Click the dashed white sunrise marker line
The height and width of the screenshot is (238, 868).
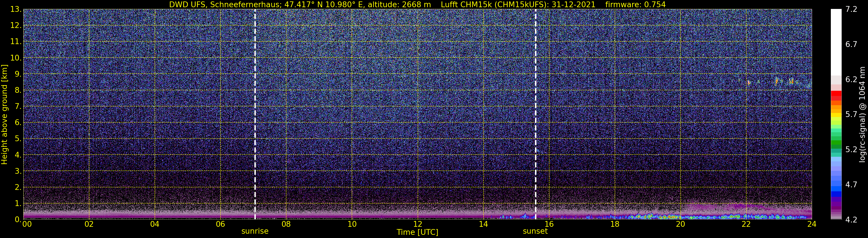pos(255,114)
